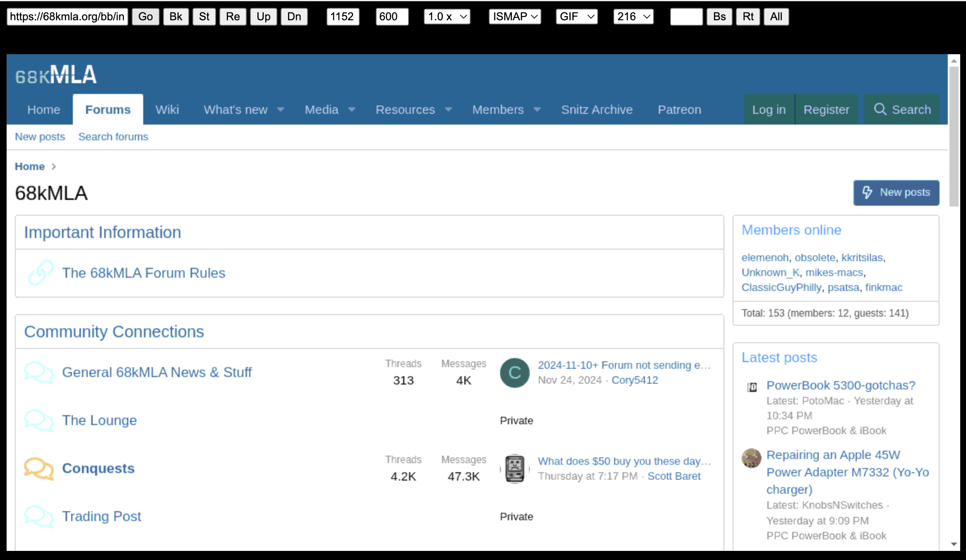Click the General News forum chat-bubbles icon

point(38,373)
